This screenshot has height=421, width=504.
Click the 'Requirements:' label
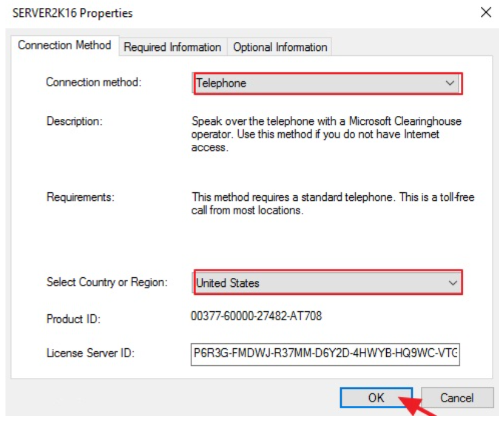click(x=80, y=197)
